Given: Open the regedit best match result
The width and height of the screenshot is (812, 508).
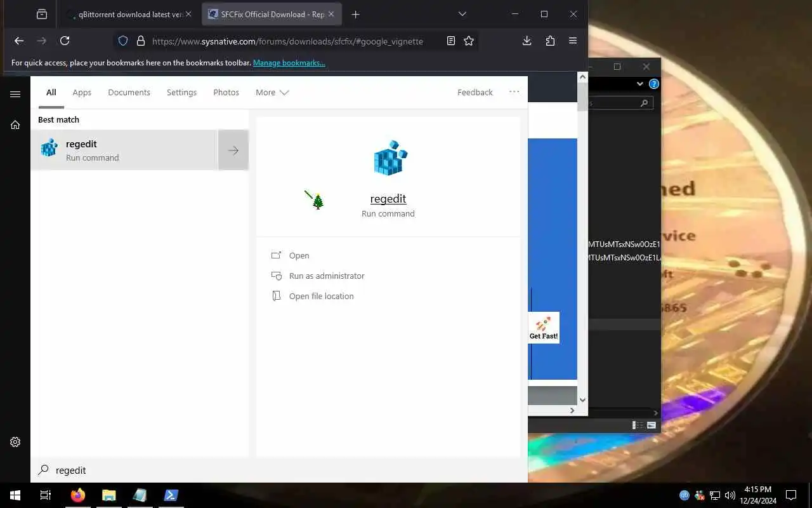Looking at the screenshot, I should pos(124,150).
